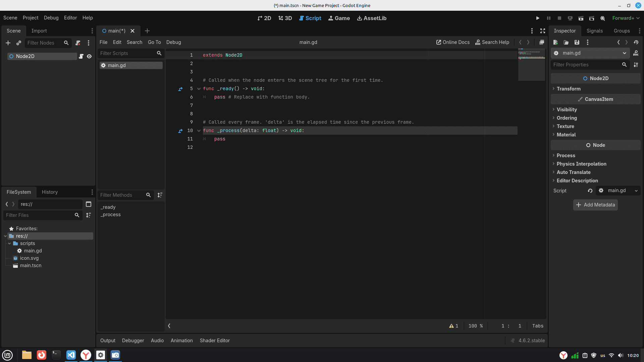This screenshot has width=644, height=362.
Task: Open Movie Maker mode icon
Action: coord(603,18)
